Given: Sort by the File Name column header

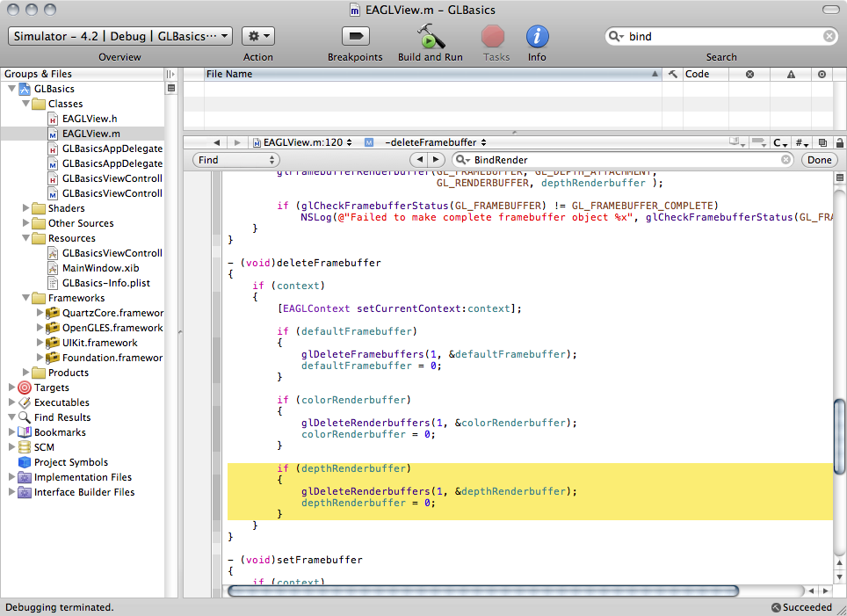Looking at the screenshot, I should tap(432, 74).
